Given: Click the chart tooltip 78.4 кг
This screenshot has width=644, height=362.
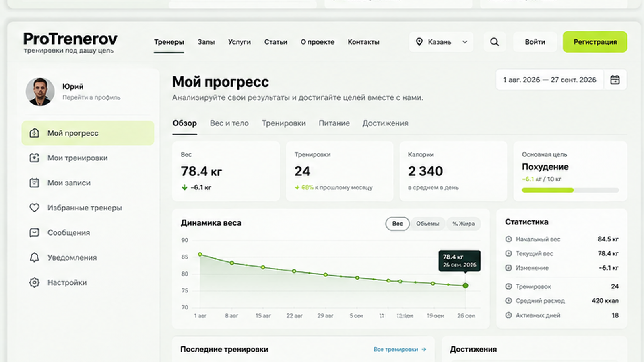Looking at the screenshot, I should [459, 261].
